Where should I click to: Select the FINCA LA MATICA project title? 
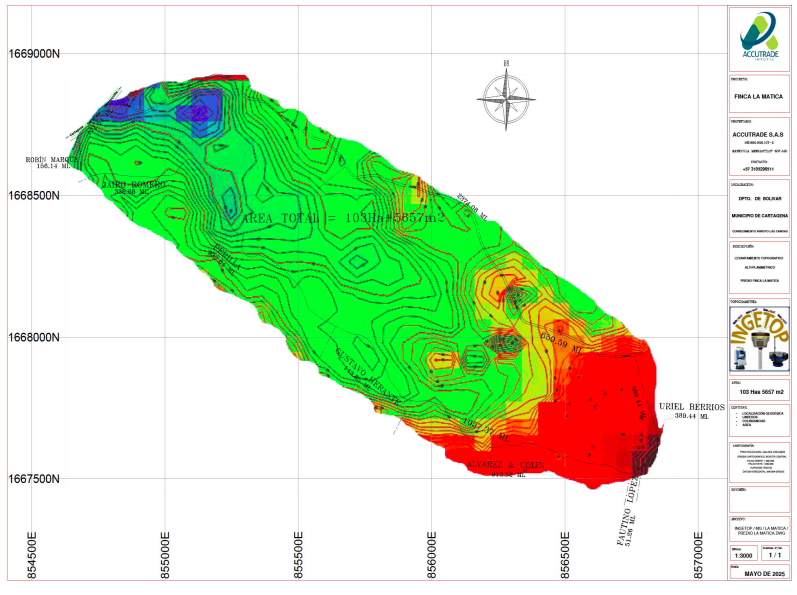758,99
